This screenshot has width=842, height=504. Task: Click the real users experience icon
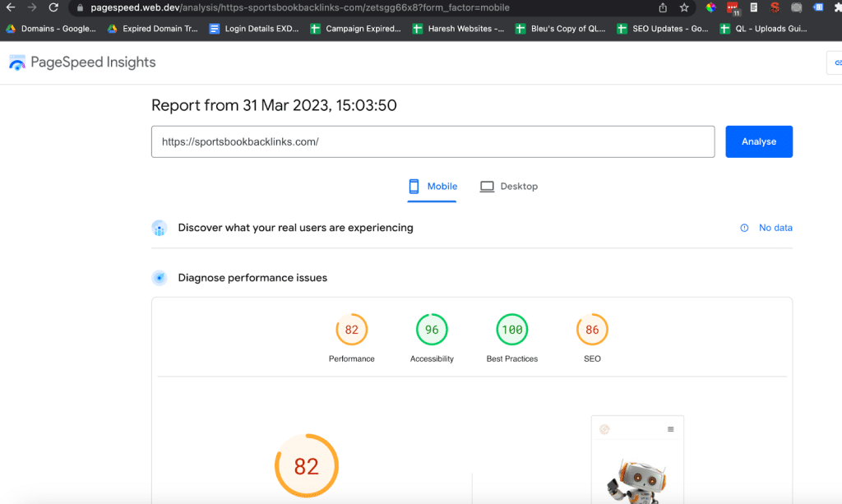(x=160, y=228)
